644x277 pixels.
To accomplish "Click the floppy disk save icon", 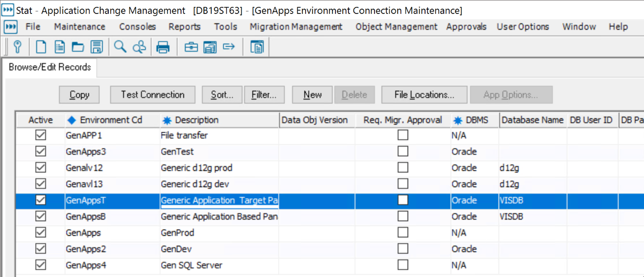I will click(97, 47).
